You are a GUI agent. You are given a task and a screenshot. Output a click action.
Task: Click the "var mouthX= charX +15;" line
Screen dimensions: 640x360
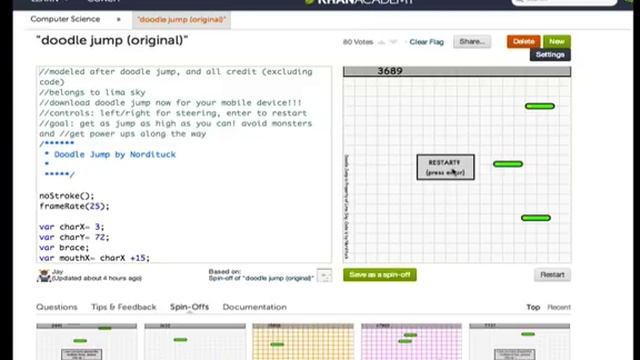pyautogui.click(x=95, y=258)
